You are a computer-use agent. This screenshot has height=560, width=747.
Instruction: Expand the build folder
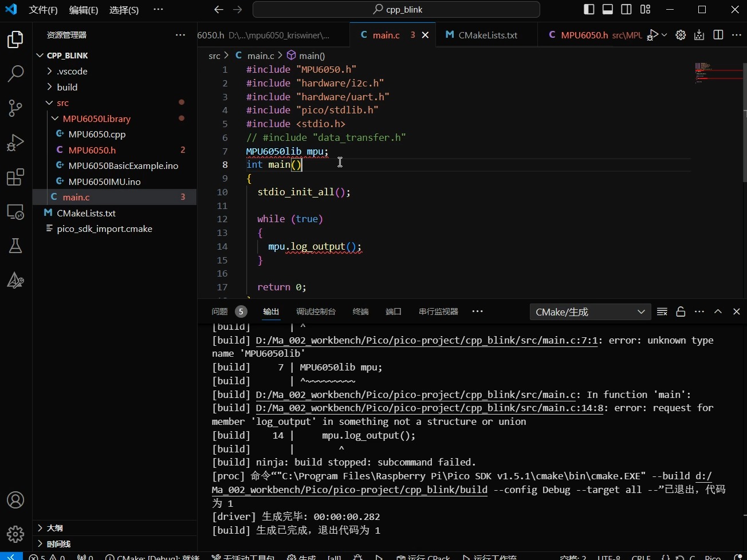pos(115,87)
